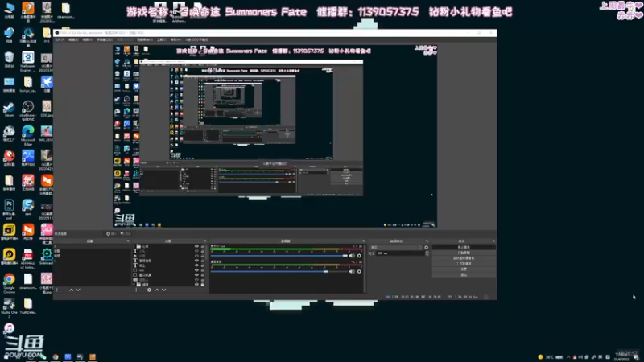
Task: Move the scene up in the Scenes list
Action: click(x=71, y=290)
